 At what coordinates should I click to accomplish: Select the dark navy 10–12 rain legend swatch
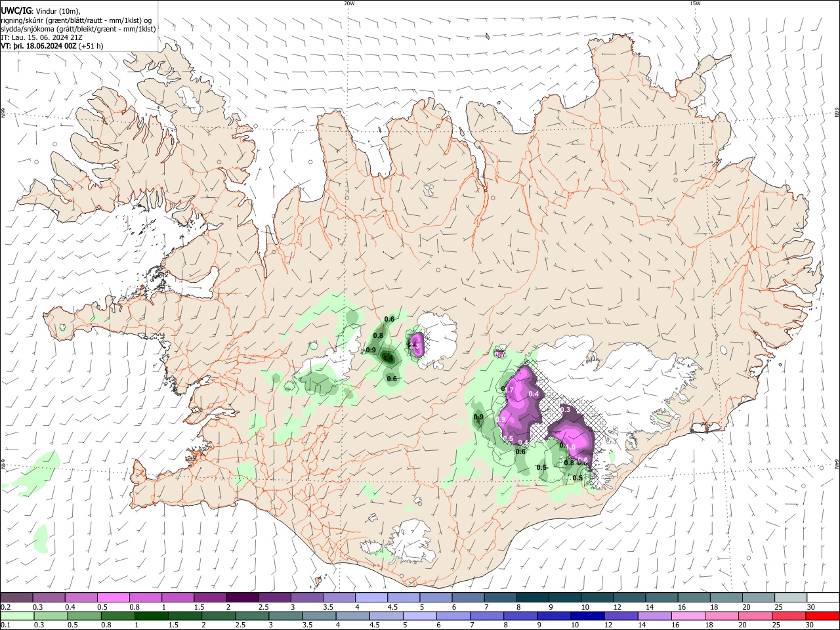click(586, 616)
